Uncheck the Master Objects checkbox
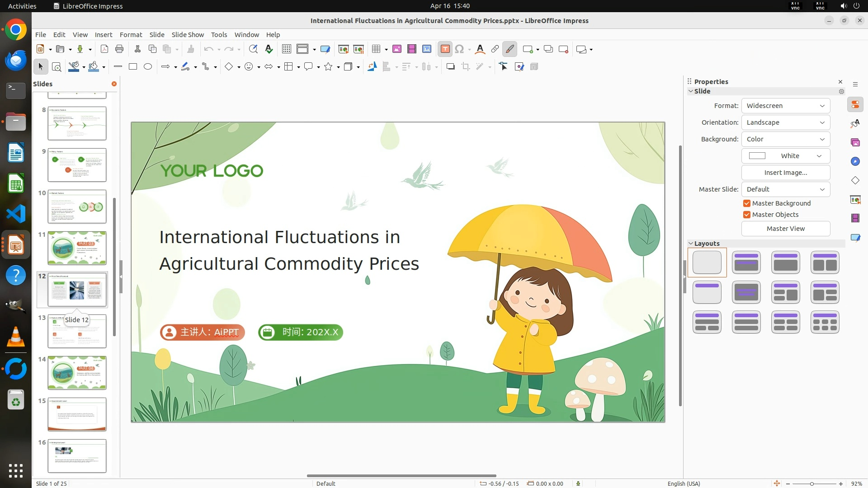Viewport: 868px width, 488px height. [x=747, y=215]
